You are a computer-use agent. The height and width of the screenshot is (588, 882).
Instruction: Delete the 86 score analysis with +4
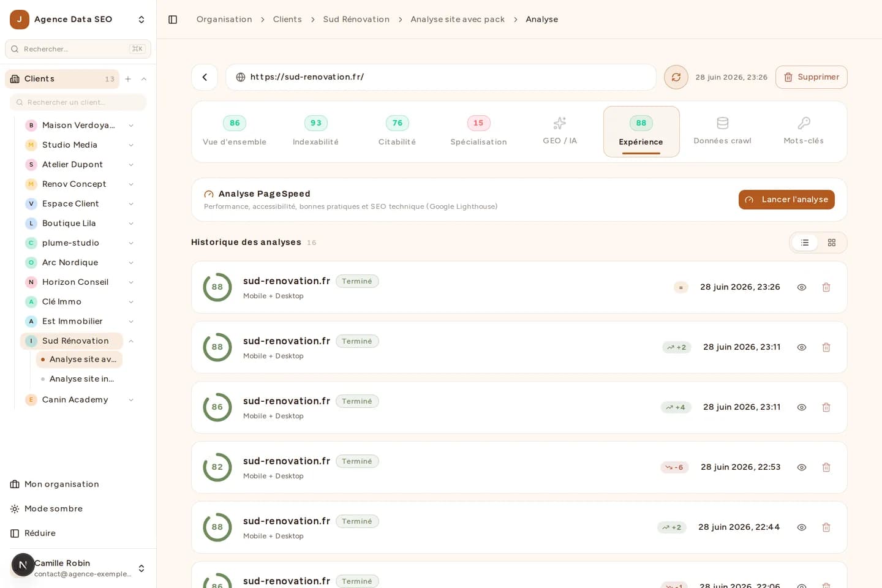click(826, 407)
